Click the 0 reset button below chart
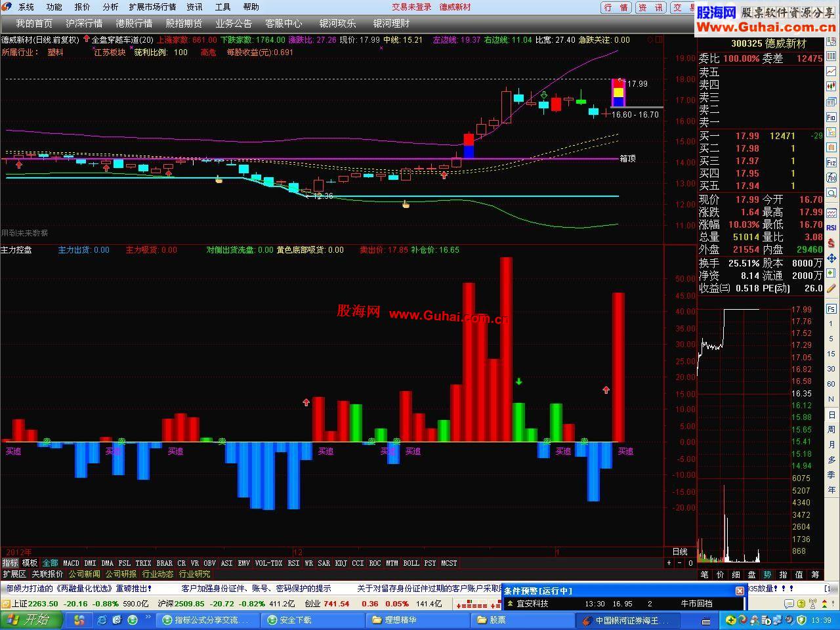840x630 pixels. [x=690, y=563]
